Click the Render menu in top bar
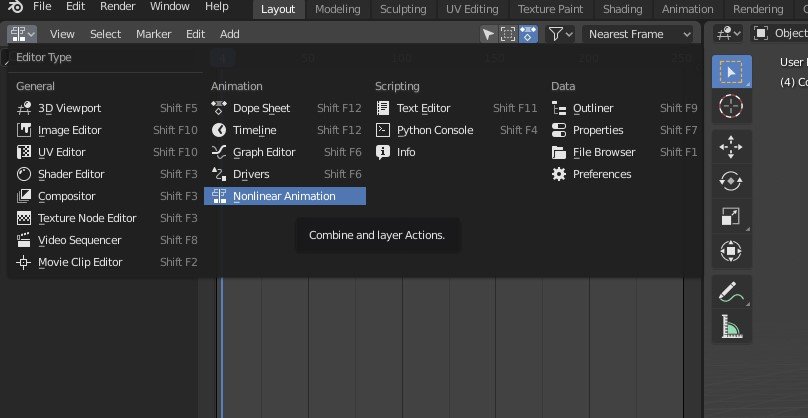 tap(117, 6)
